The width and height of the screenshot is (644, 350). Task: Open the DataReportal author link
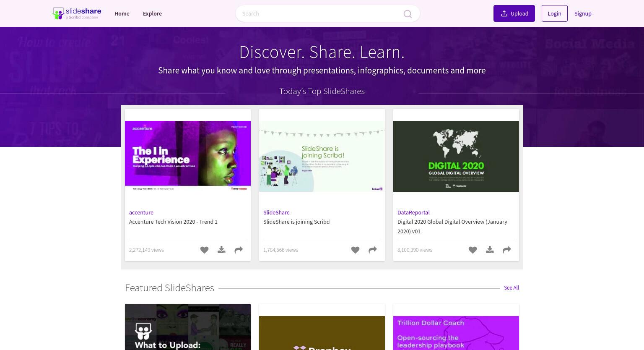413,212
